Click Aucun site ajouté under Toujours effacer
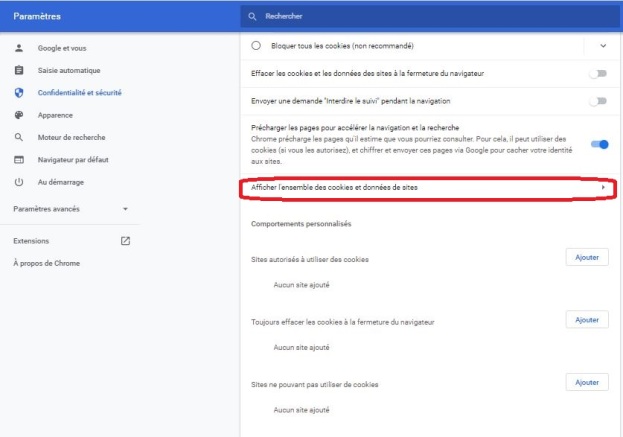 [302, 347]
